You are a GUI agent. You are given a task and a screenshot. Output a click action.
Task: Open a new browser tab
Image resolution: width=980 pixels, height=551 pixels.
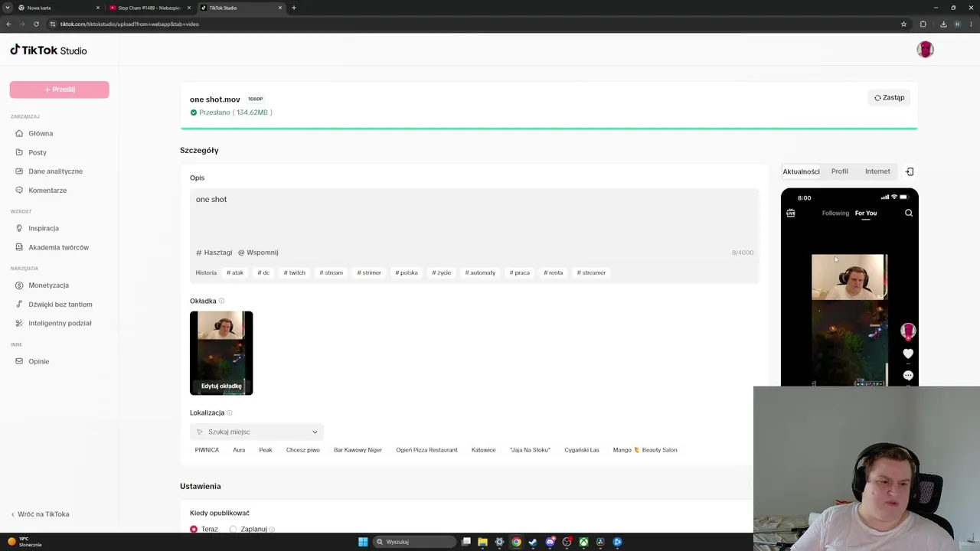[294, 8]
